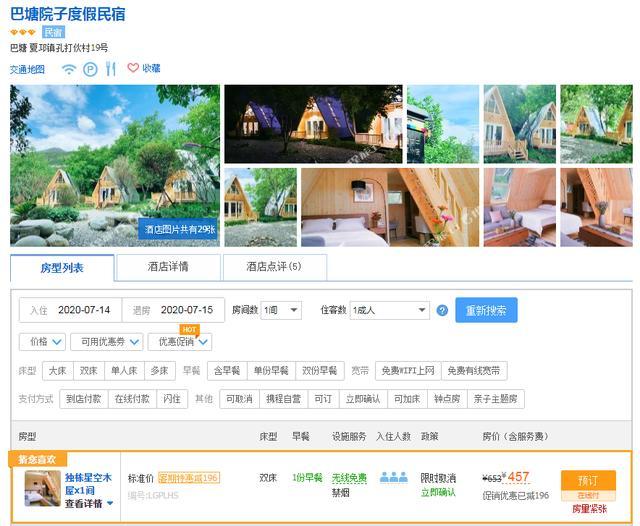The width and height of the screenshot is (640, 526).
Task: Click the parking facility icon
Action: [x=90, y=69]
